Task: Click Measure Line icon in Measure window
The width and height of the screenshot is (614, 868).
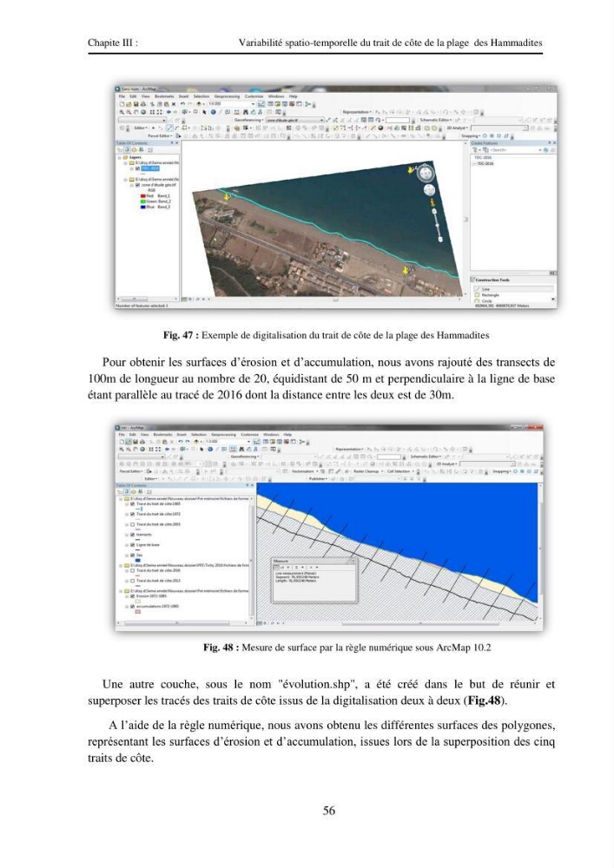Action: pos(277,568)
